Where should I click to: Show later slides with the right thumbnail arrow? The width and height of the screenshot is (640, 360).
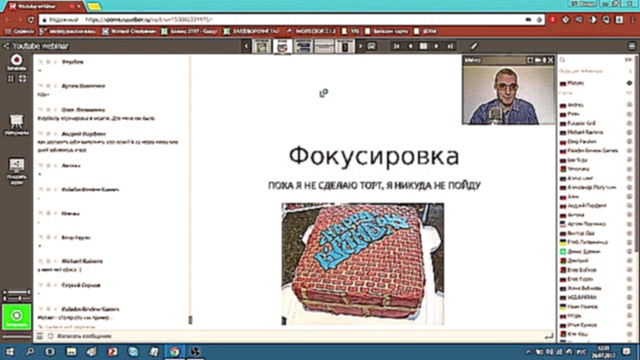pyautogui.click(x=360, y=46)
